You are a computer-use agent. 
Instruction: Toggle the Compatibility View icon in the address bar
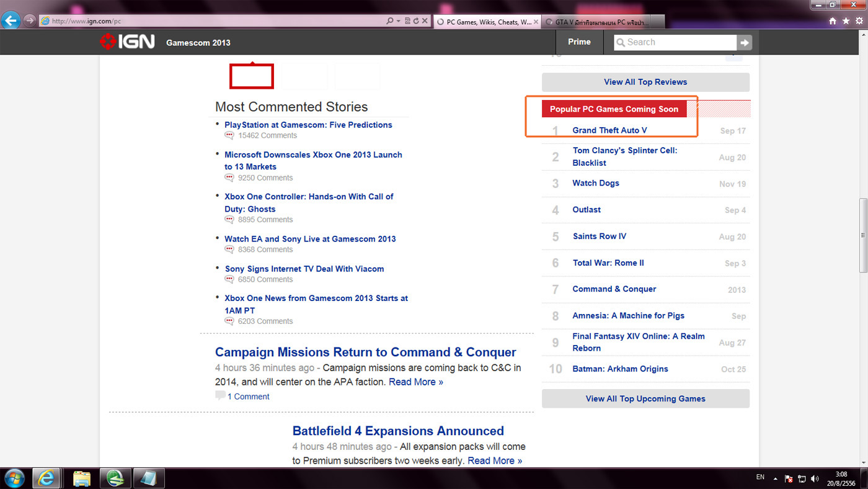pyautogui.click(x=407, y=21)
